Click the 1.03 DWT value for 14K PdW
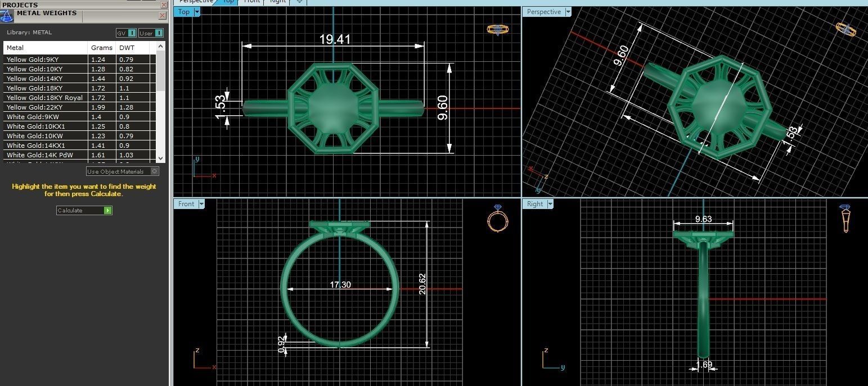This screenshot has height=386, width=868. 126,155
